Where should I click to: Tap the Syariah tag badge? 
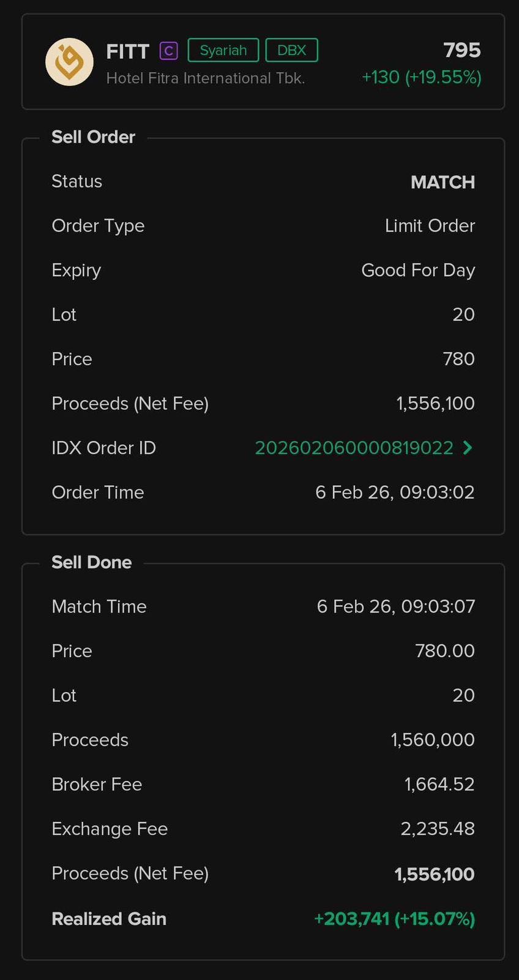coord(223,50)
